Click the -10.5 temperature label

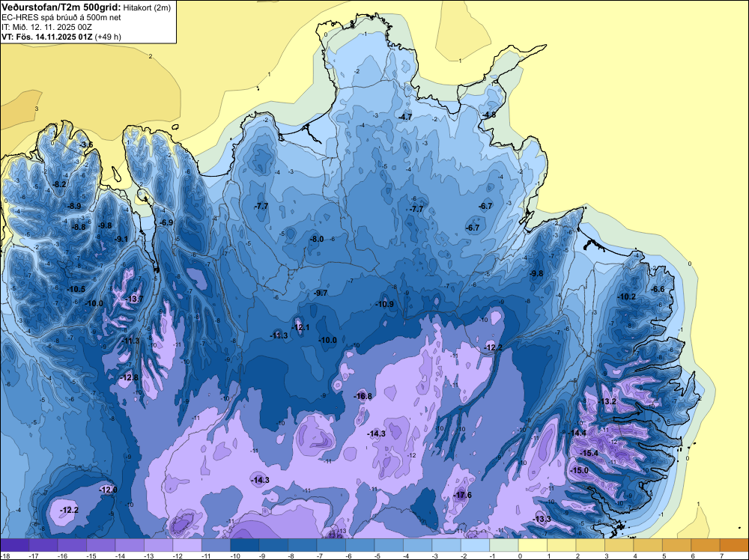(x=76, y=289)
